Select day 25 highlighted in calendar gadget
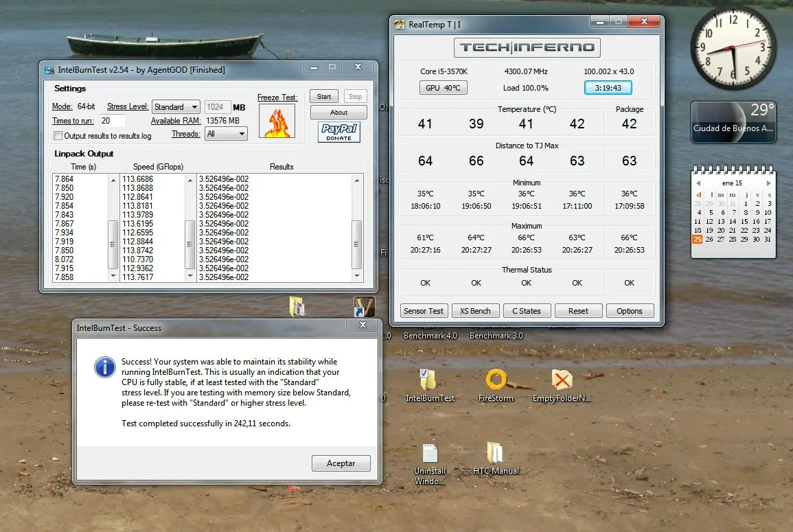The width and height of the screenshot is (793, 532). tap(698, 239)
